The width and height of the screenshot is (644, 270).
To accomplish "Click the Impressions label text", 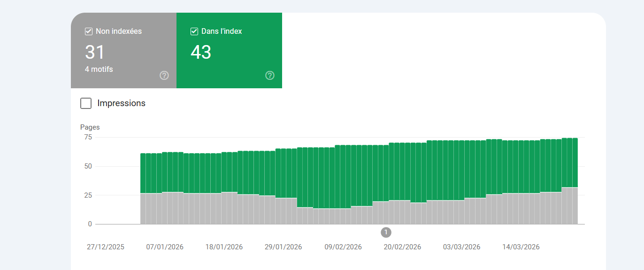I will (121, 103).
